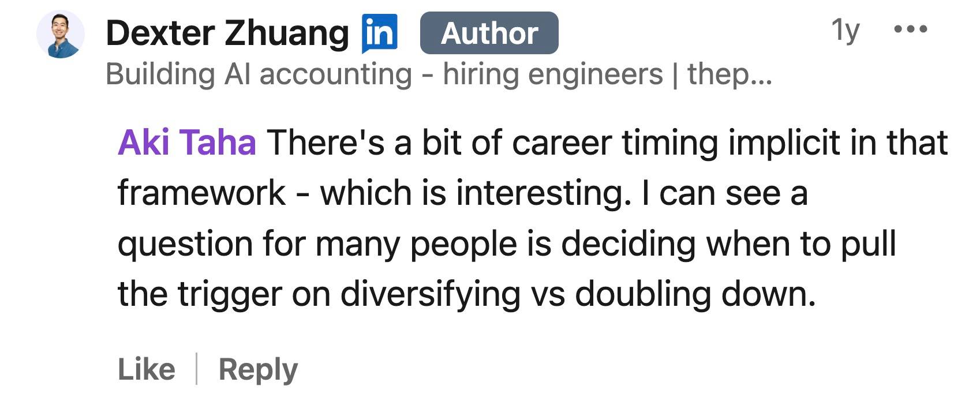
Task: Click the word "diversifying" in the comment
Action: [x=430, y=294]
